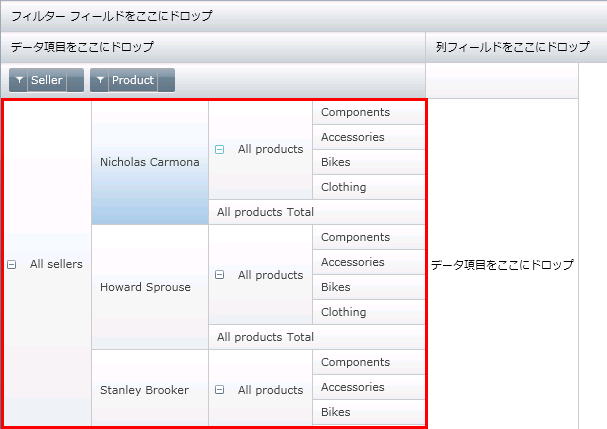
Task: Click the Product field button label
Action: [132, 81]
